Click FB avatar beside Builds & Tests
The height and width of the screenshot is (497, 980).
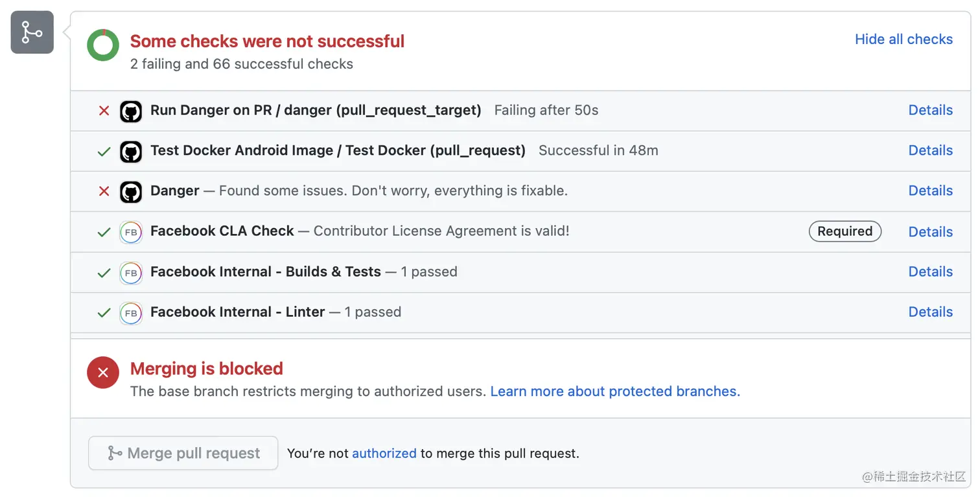point(131,273)
